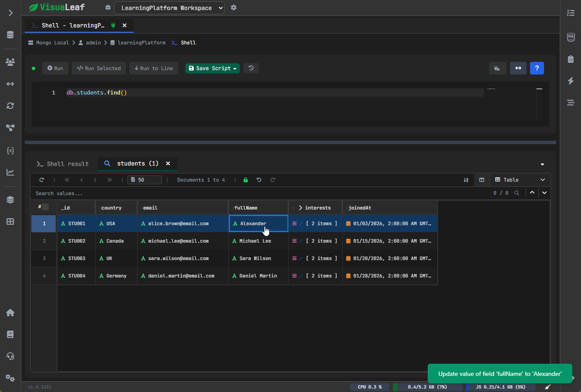
Task: Expand the interests column header chevron
Action: (301, 208)
